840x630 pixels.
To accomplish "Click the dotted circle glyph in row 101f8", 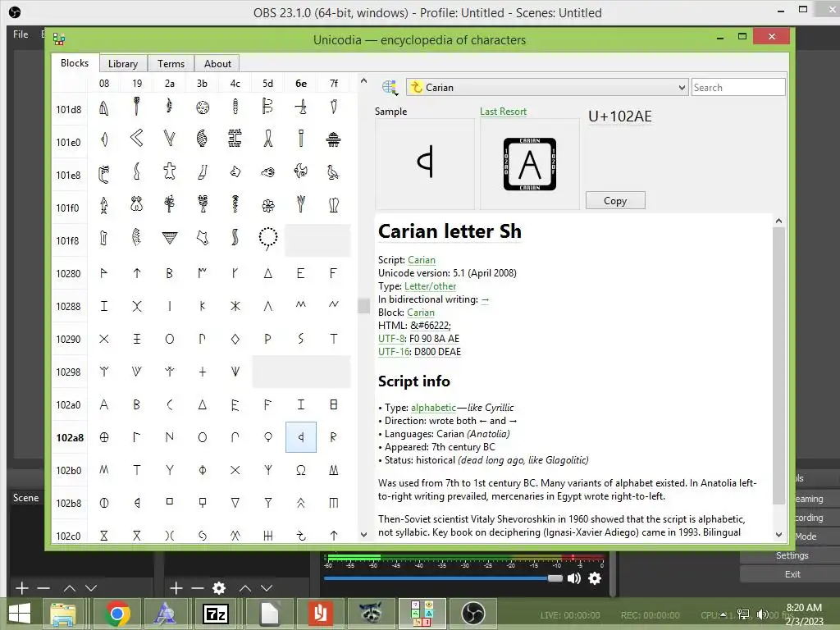I will click(x=268, y=239).
